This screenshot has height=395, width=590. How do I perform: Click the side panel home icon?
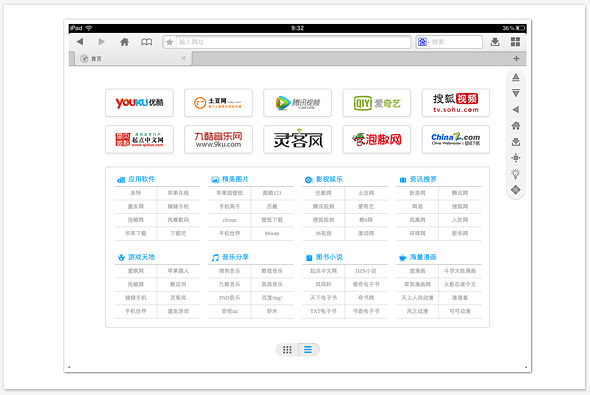pos(516,126)
